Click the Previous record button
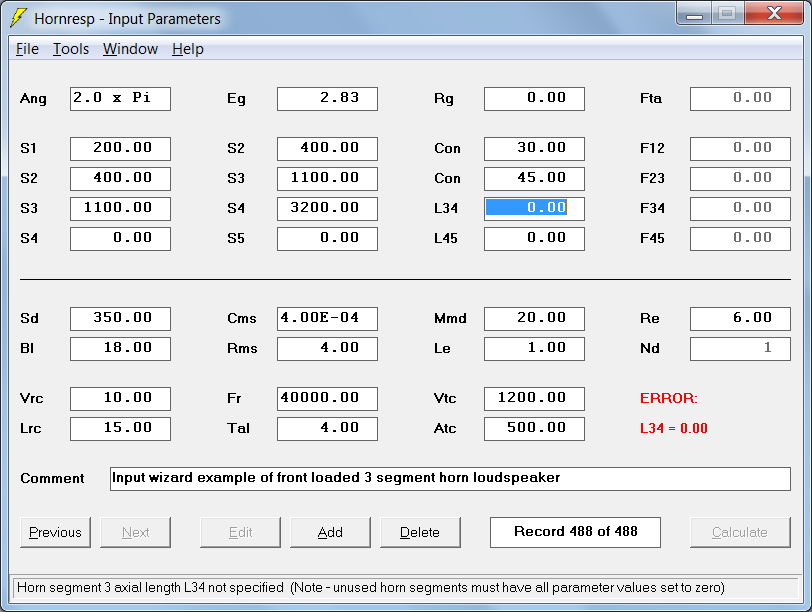Screen dimensions: 812x612 tap(55, 532)
